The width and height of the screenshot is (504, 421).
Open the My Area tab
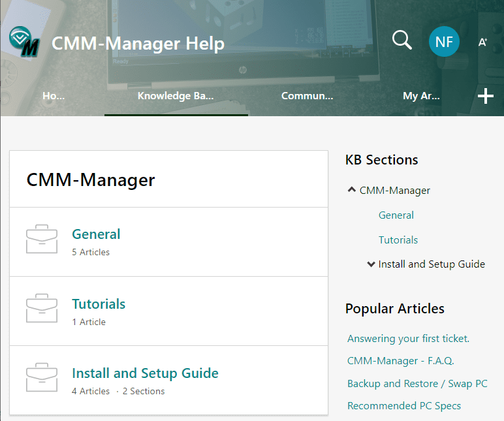pyautogui.click(x=421, y=96)
